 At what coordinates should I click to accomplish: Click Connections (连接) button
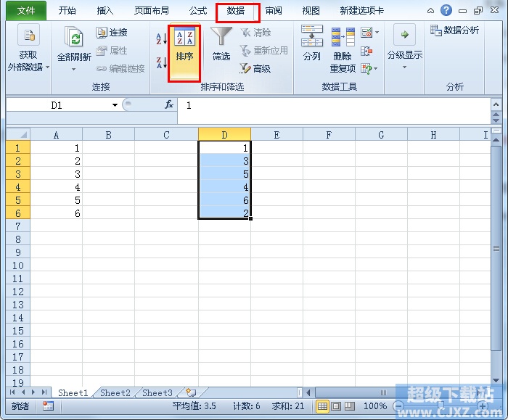tap(112, 33)
